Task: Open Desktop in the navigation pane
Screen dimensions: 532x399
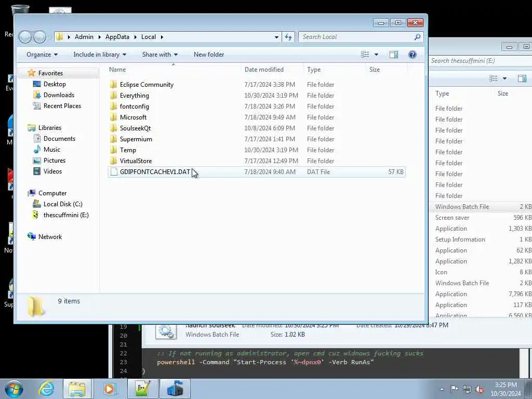Action: pyautogui.click(x=54, y=84)
